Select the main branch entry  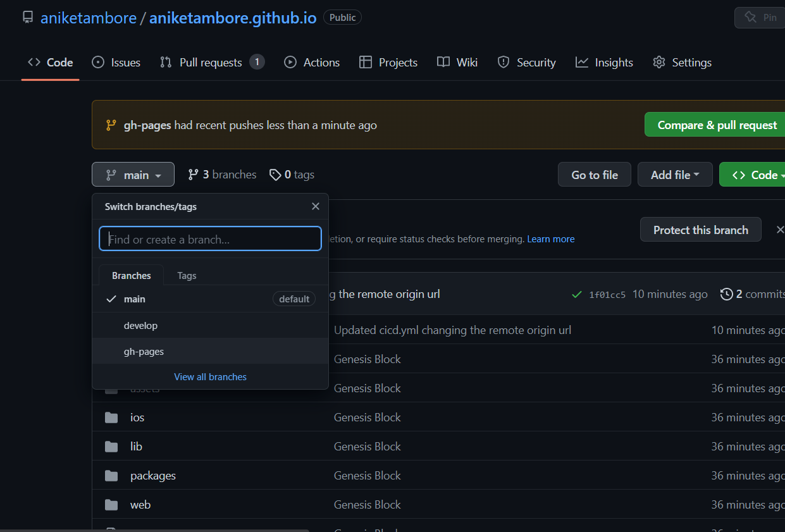pyautogui.click(x=210, y=299)
